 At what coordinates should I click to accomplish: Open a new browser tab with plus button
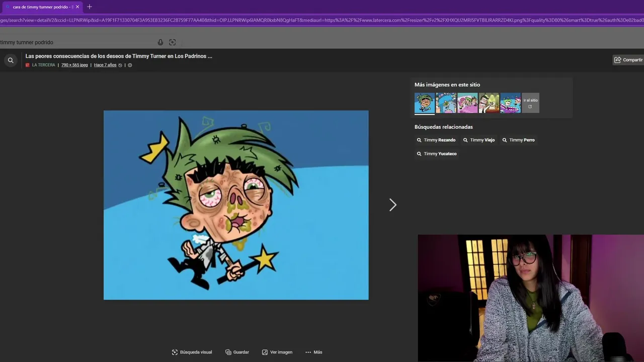[90, 7]
